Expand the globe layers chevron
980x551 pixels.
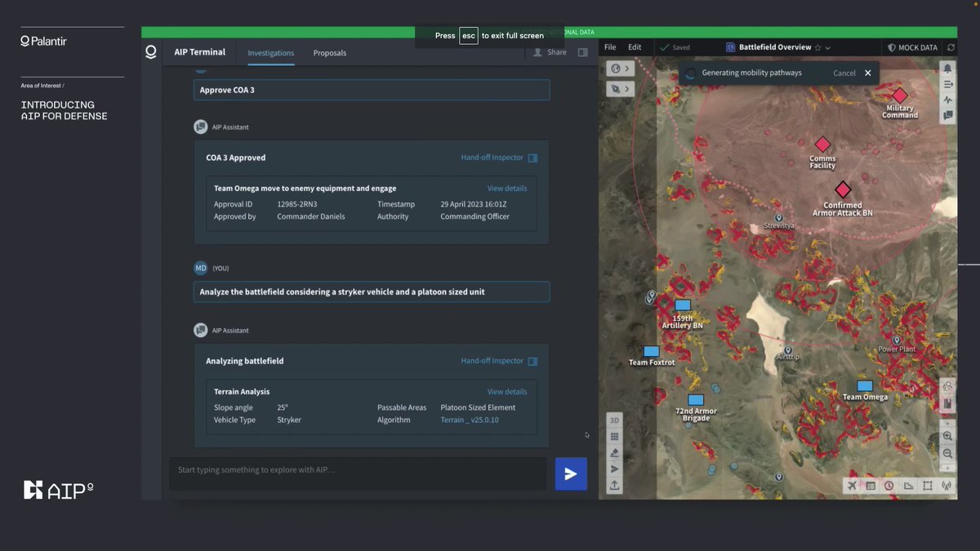[627, 69]
